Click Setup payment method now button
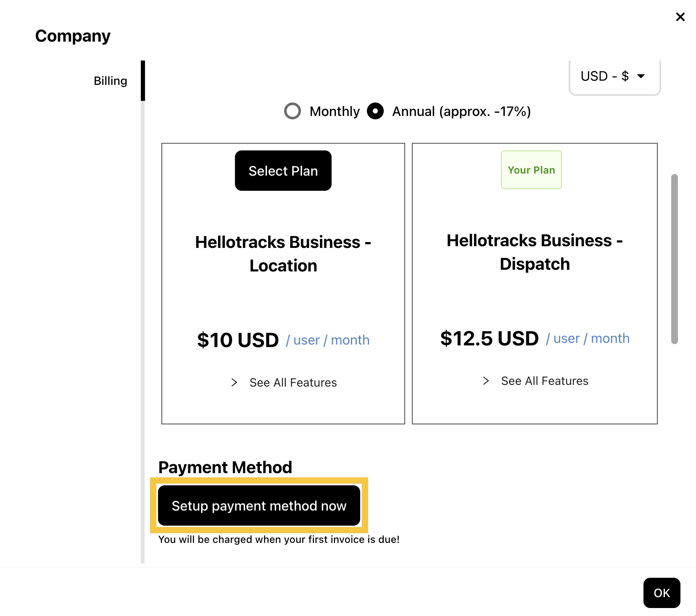 click(259, 505)
